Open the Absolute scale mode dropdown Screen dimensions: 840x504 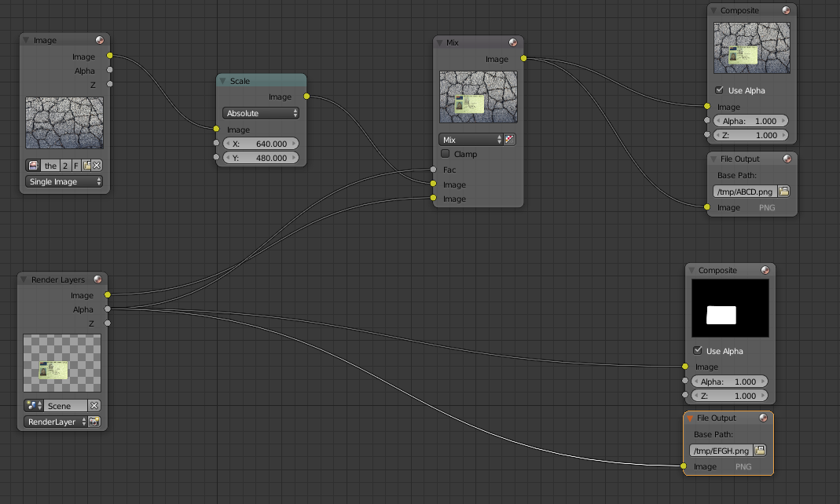pos(261,113)
